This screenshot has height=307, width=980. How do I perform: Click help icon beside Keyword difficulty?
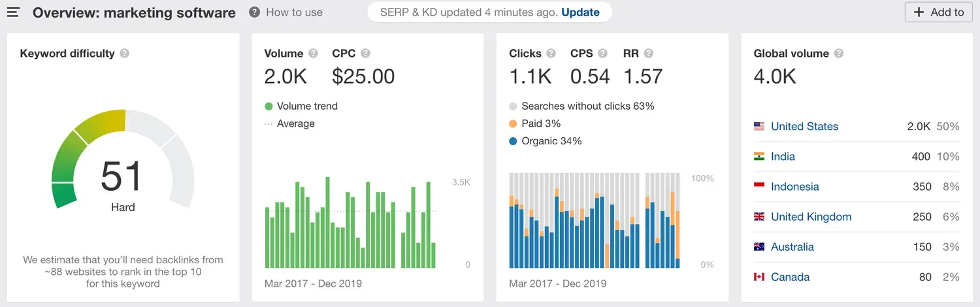[124, 54]
